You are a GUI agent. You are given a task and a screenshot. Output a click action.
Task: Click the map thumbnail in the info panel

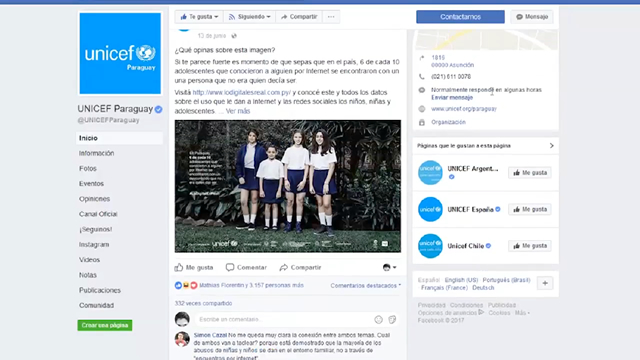[486, 40]
